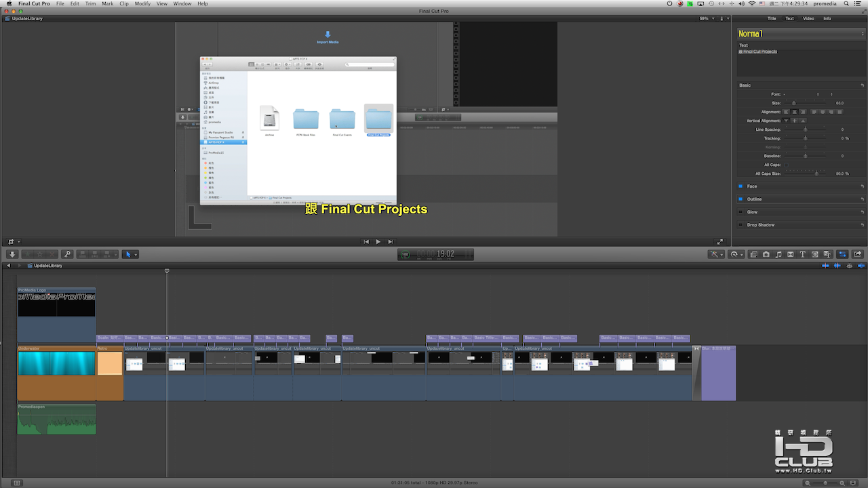
Task: Open the Photos browser camera icon
Action: [x=766, y=254]
